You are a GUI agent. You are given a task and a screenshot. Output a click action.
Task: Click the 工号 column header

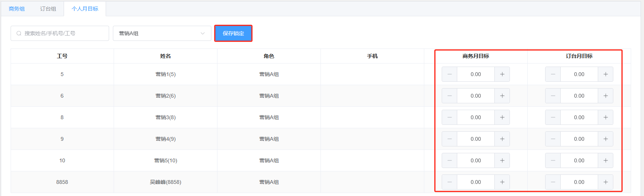tap(62, 56)
